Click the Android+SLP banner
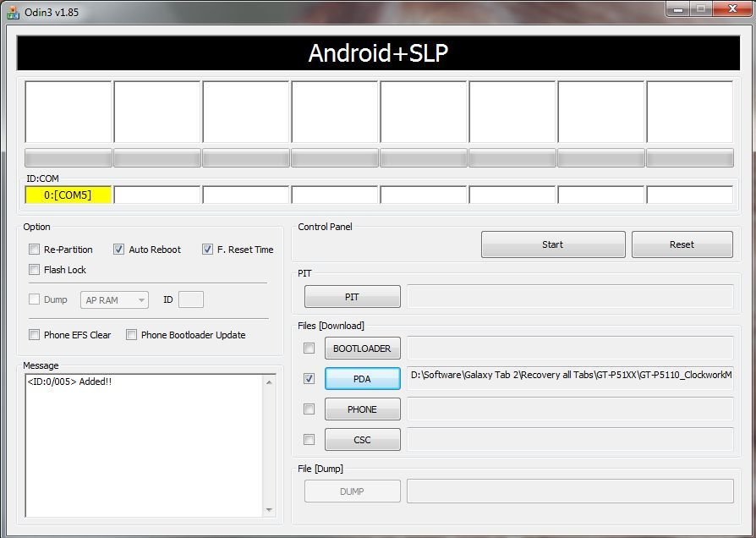 tap(378, 52)
